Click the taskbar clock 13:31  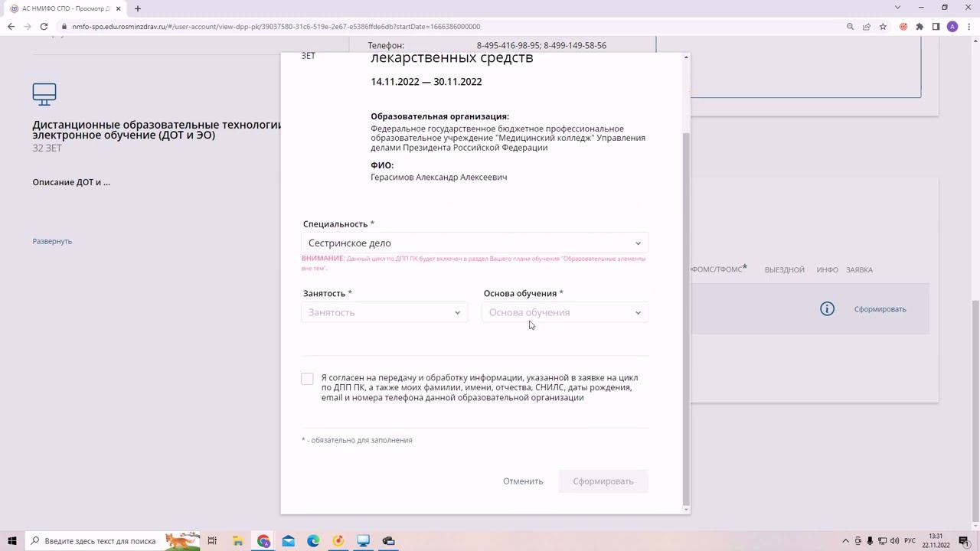(936, 541)
